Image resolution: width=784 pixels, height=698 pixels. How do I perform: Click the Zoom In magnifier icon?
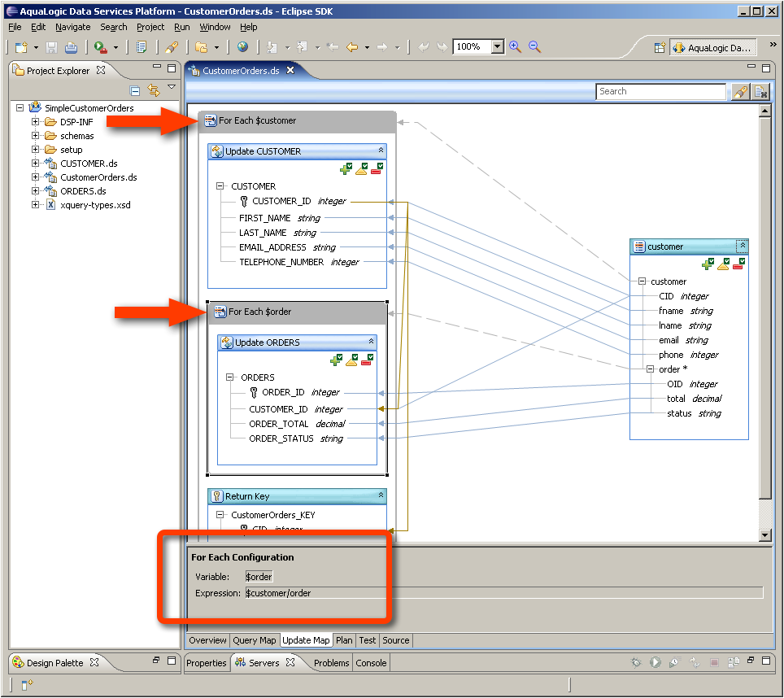click(515, 46)
